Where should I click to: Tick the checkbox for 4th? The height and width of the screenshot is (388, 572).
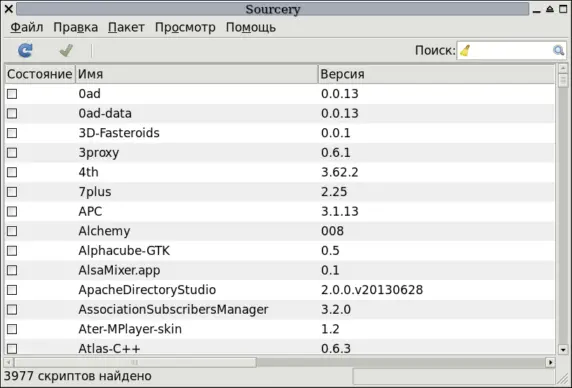tap(12, 172)
